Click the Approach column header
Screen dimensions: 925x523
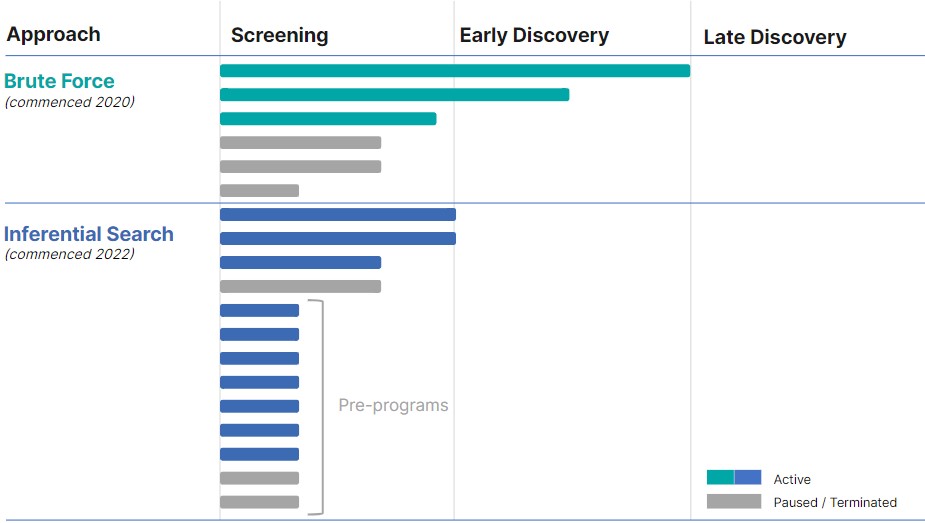click(x=53, y=34)
